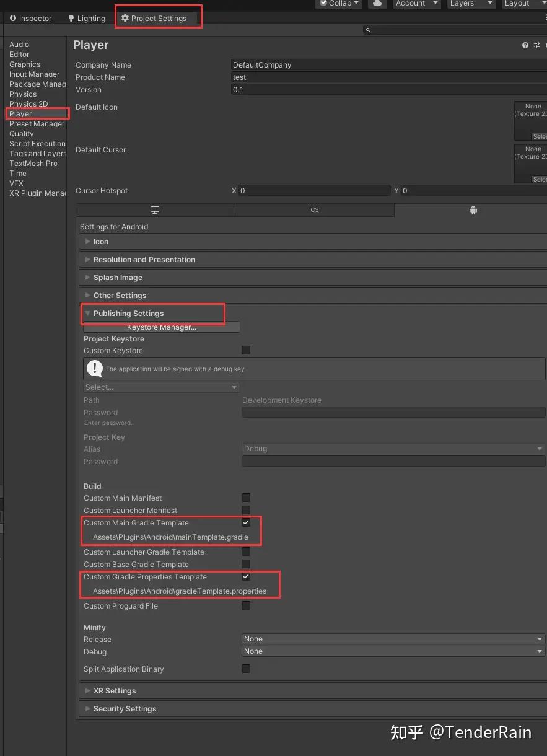
Task: Enable Split Application Binary checkbox
Action: pyautogui.click(x=246, y=669)
